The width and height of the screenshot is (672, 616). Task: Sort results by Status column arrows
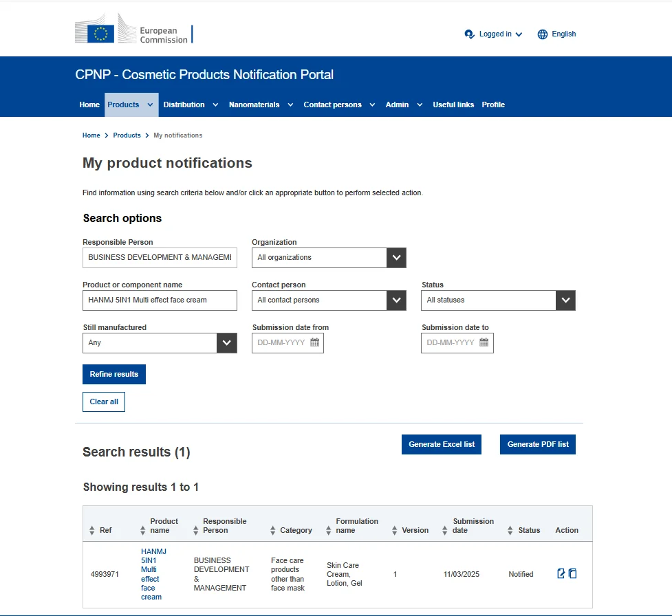pos(510,531)
